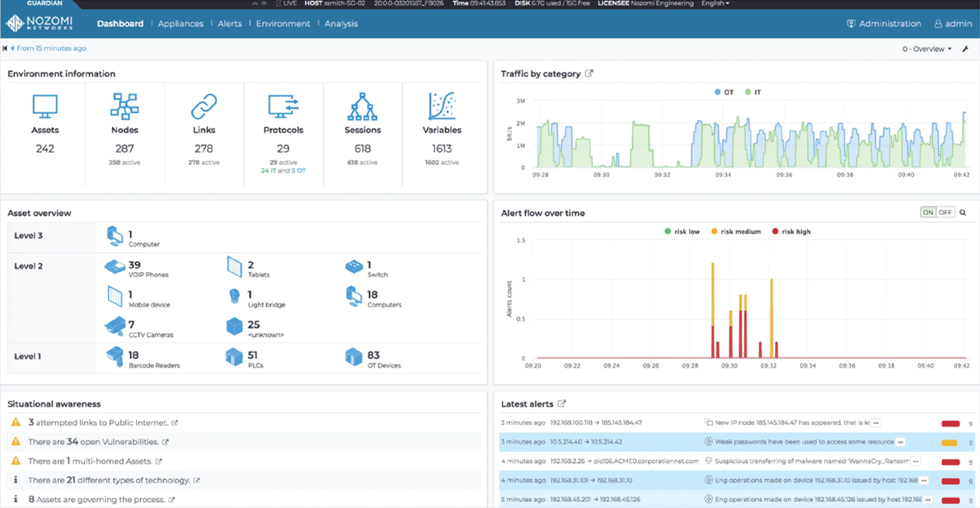The width and height of the screenshot is (980, 508).
Task: Open the 34 open Vulnerabilities link
Action: 165,442
